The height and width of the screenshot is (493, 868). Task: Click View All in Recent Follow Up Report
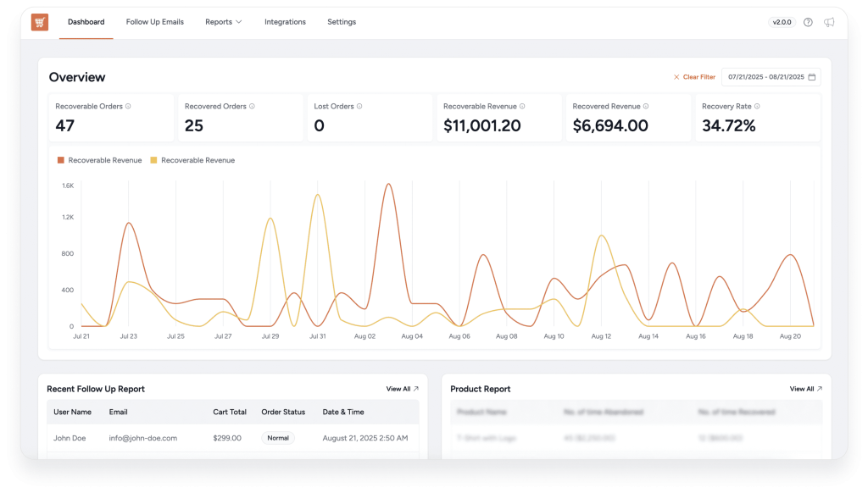(402, 389)
